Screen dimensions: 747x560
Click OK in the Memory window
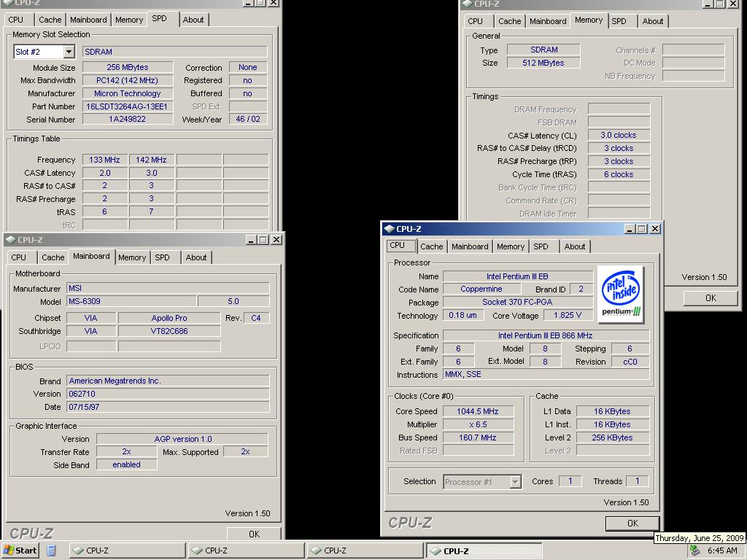(x=711, y=298)
